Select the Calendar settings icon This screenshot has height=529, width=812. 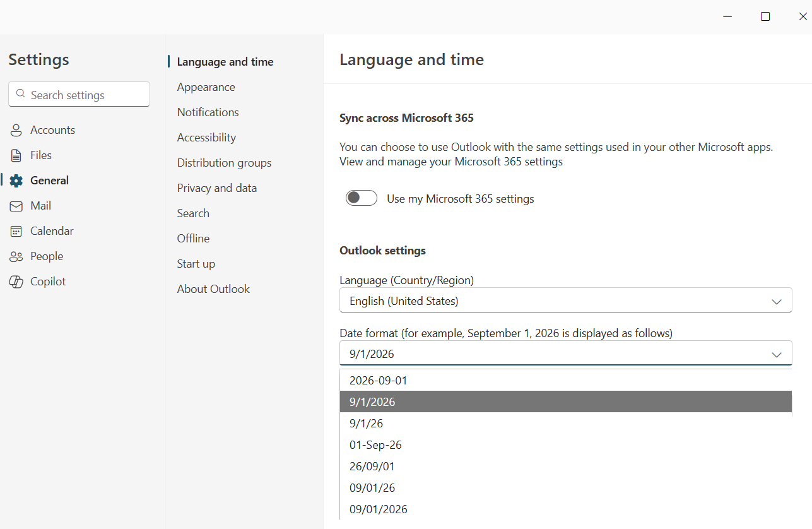pyautogui.click(x=16, y=230)
